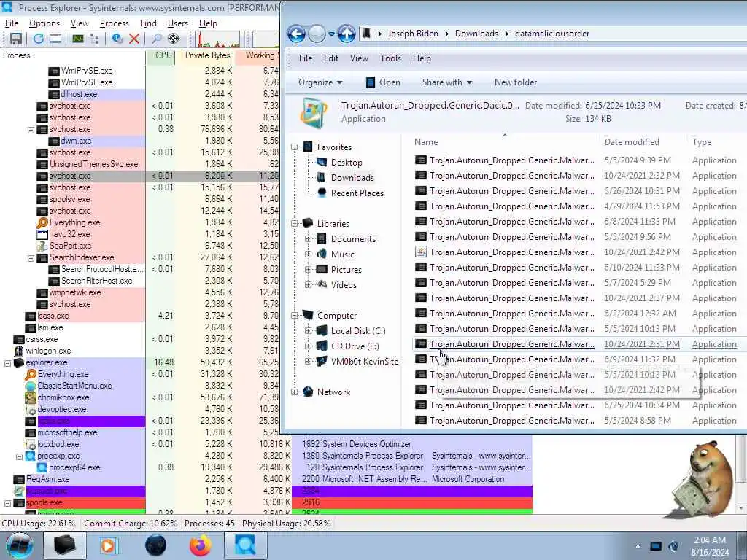
Task: Select the procexp64.exe process row
Action: pos(74,467)
